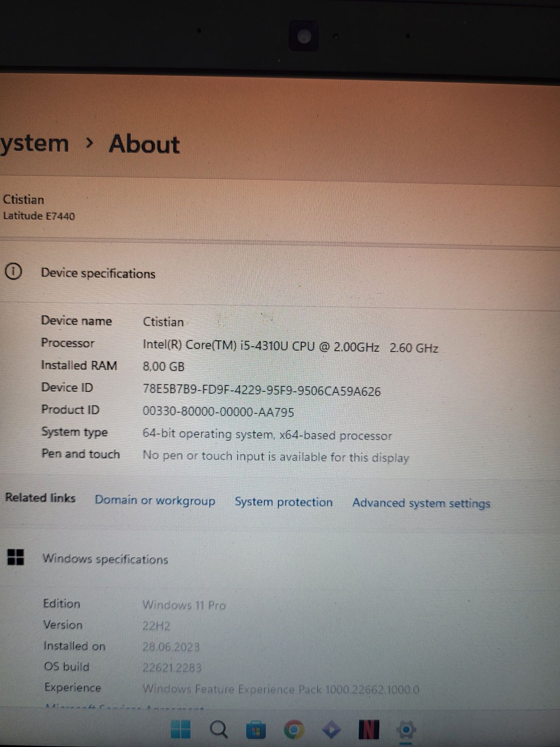Open System protection link
Viewport: 560px width, 747px height.
(x=283, y=502)
